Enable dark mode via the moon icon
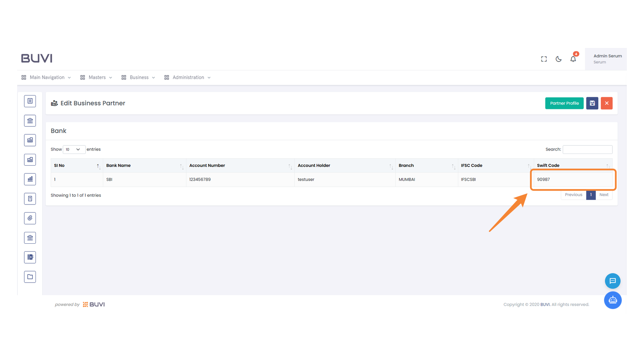 (x=558, y=59)
